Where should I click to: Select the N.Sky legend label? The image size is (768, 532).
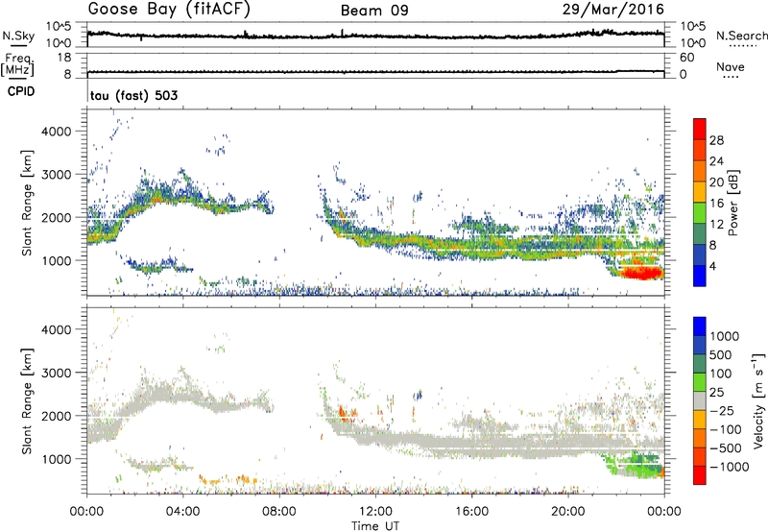coord(18,36)
